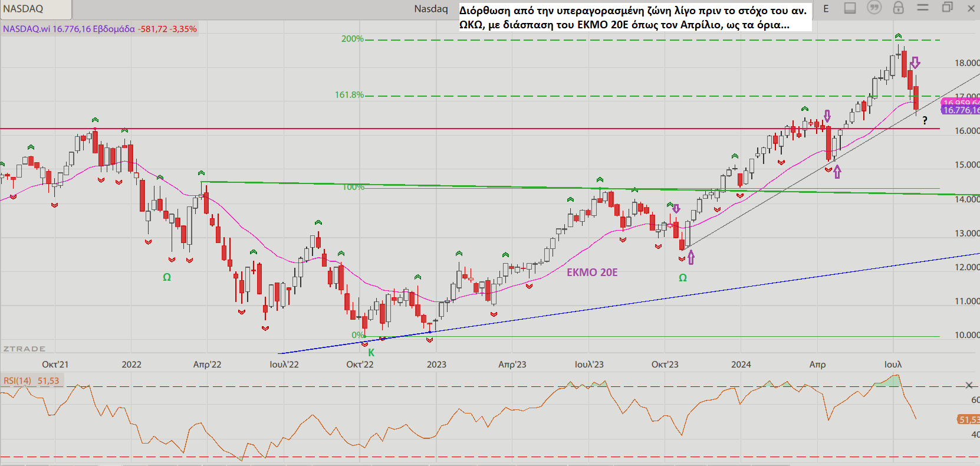Screen dimensions: 980x466
Task: Select the NASDAQ.wi symbol quote label
Action: [x=100, y=29]
